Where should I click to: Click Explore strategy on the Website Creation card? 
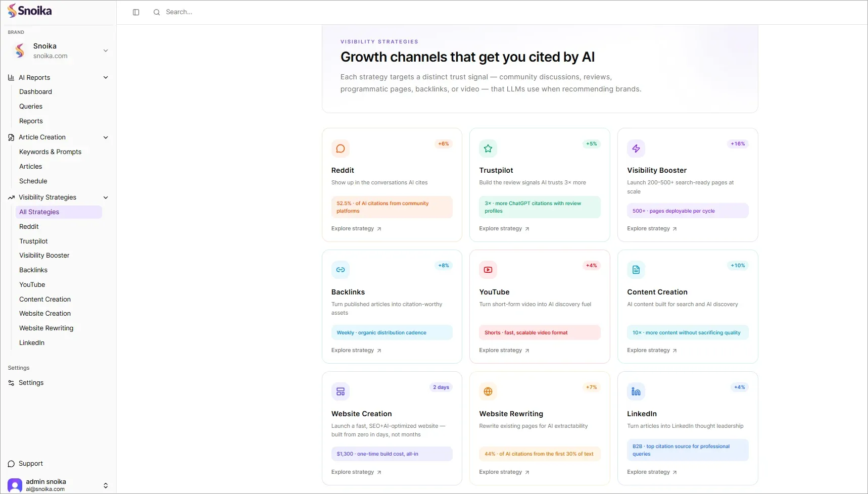tap(356, 472)
